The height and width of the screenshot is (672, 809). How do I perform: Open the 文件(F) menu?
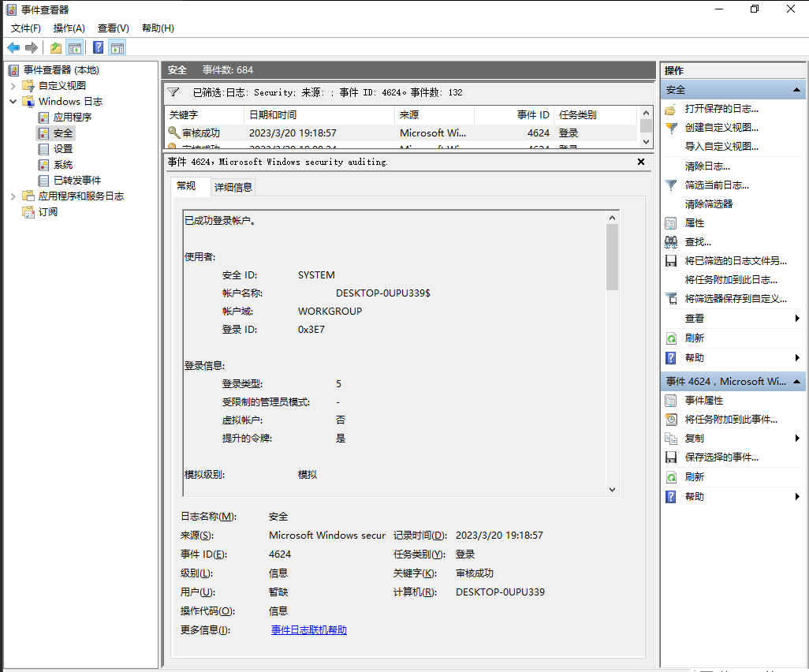point(26,28)
